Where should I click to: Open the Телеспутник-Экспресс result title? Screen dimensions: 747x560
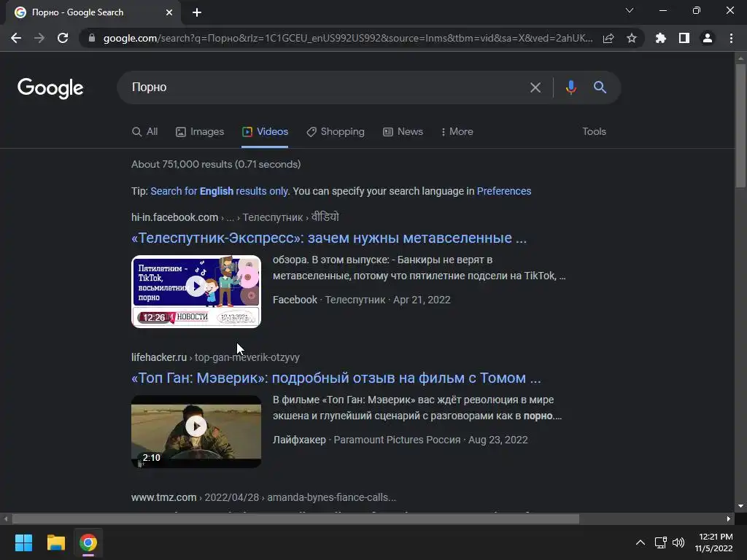point(329,238)
